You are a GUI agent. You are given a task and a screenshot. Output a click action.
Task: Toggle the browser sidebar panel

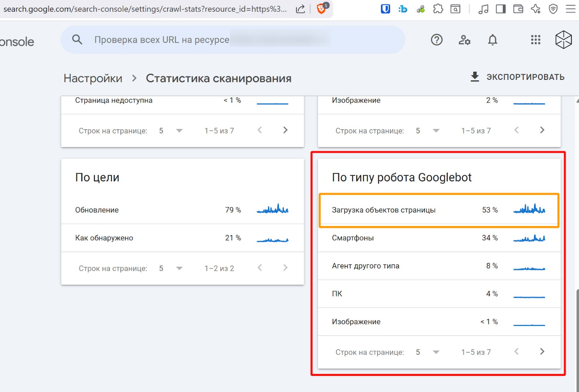(501, 9)
